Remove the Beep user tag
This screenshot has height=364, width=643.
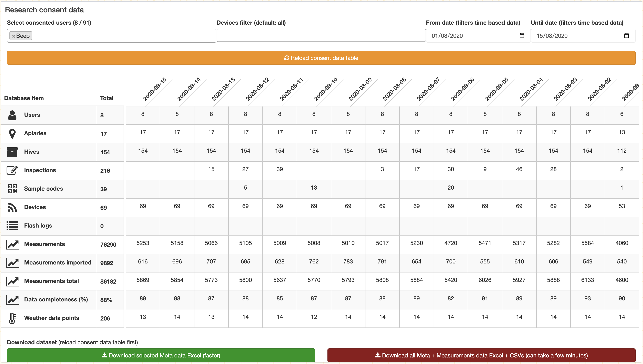(14, 35)
